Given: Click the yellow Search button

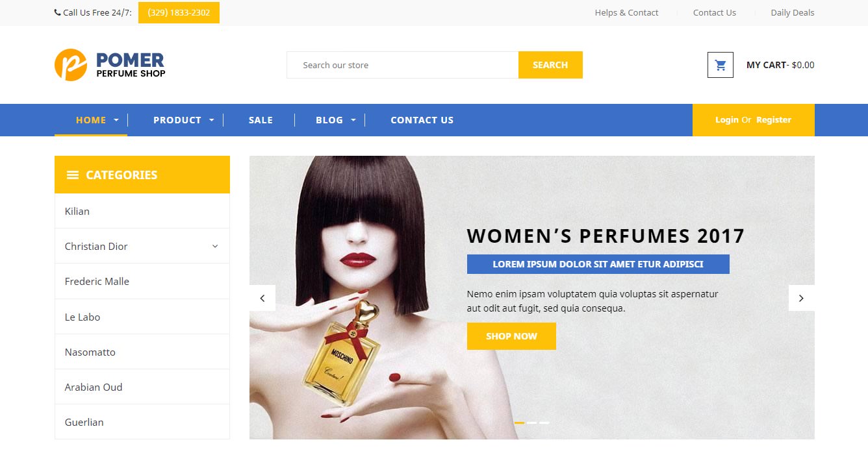Looking at the screenshot, I should (x=550, y=65).
